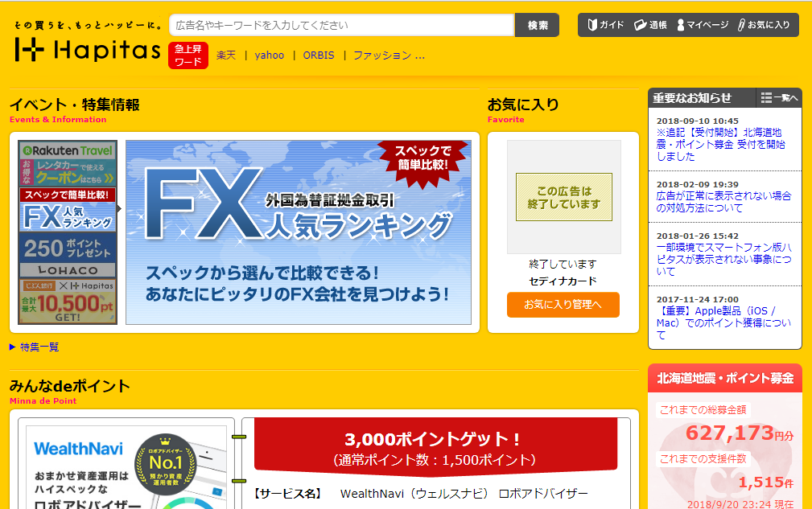812x509 pixels.
Task: Click the 急上昇ワード red badge
Action: [188, 55]
